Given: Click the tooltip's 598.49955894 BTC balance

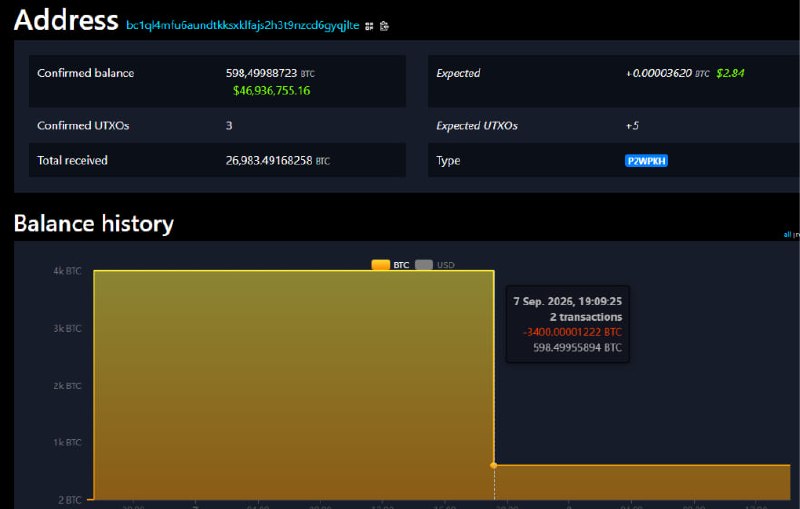Looking at the screenshot, I should tap(578, 348).
